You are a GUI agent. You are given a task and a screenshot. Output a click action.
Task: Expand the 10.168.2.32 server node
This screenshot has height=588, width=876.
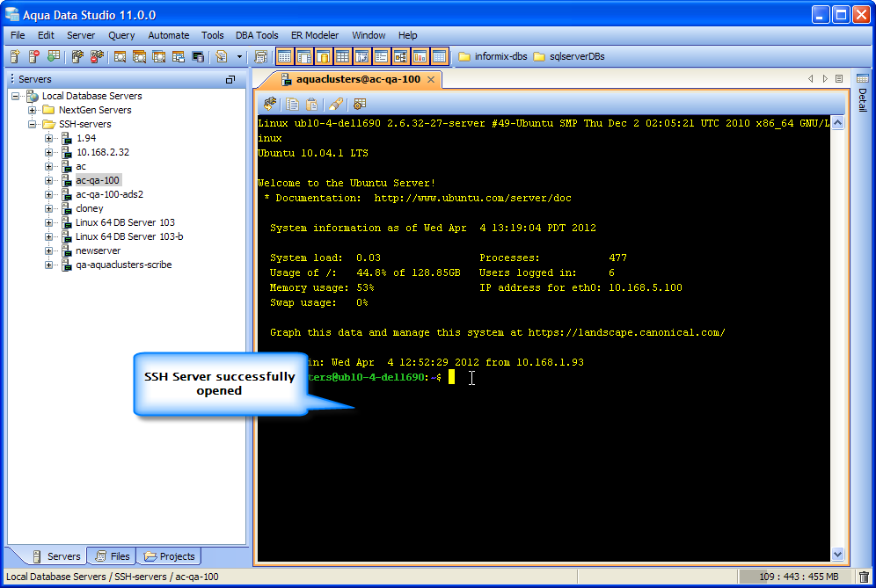point(49,152)
